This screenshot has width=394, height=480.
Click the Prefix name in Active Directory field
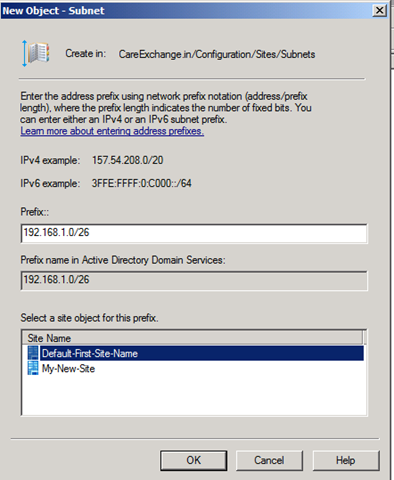point(194,280)
